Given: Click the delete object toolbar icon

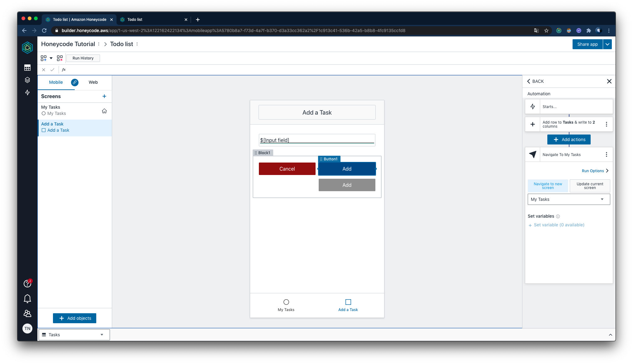Looking at the screenshot, I should 60,58.
